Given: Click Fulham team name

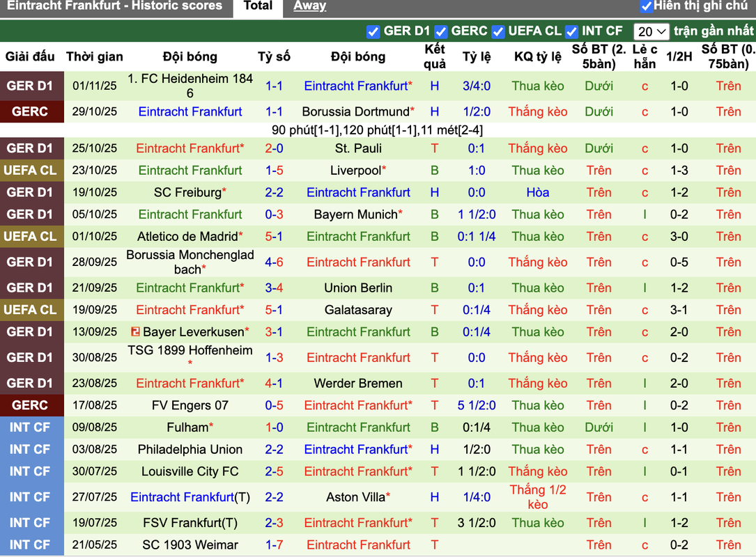Looking at the screenshot, I should (x=187, y=427).
